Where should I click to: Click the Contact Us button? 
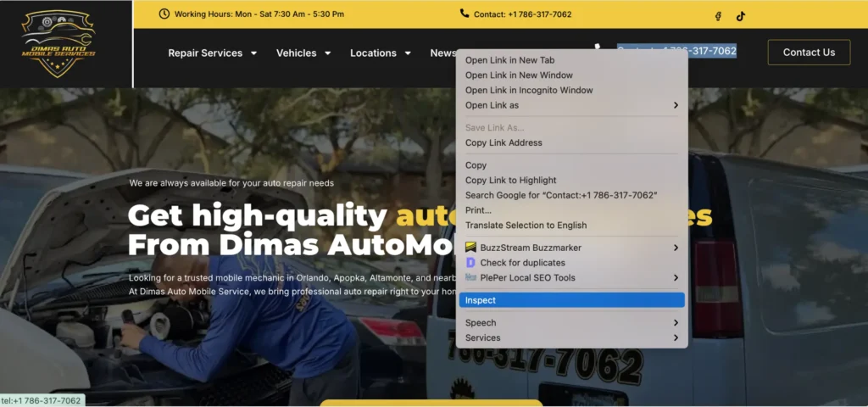809,52
